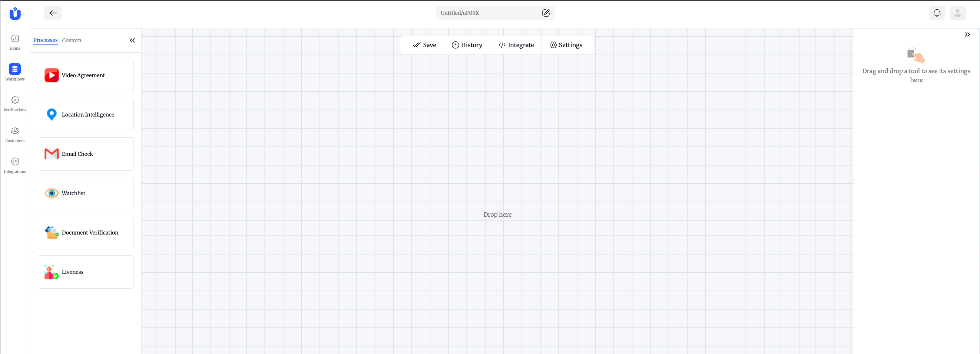Image resolution: width=980 pixels, height=354 pixels.
Task: Click the Document Verification icon
Action: [52, 232]
